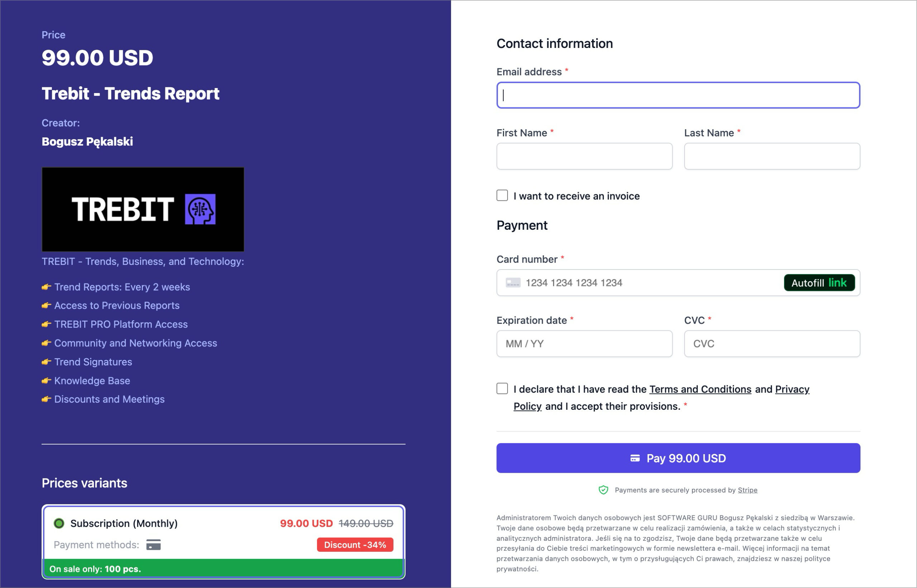The image size is (917, 588).
Task: Click the green shield security icon
Action: [603, 490]
